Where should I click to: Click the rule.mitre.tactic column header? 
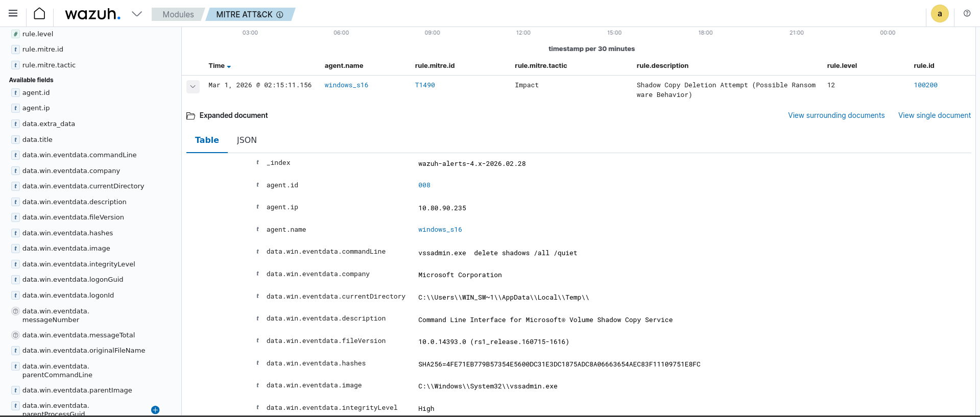pyautogui.click(x=541, y=66)
